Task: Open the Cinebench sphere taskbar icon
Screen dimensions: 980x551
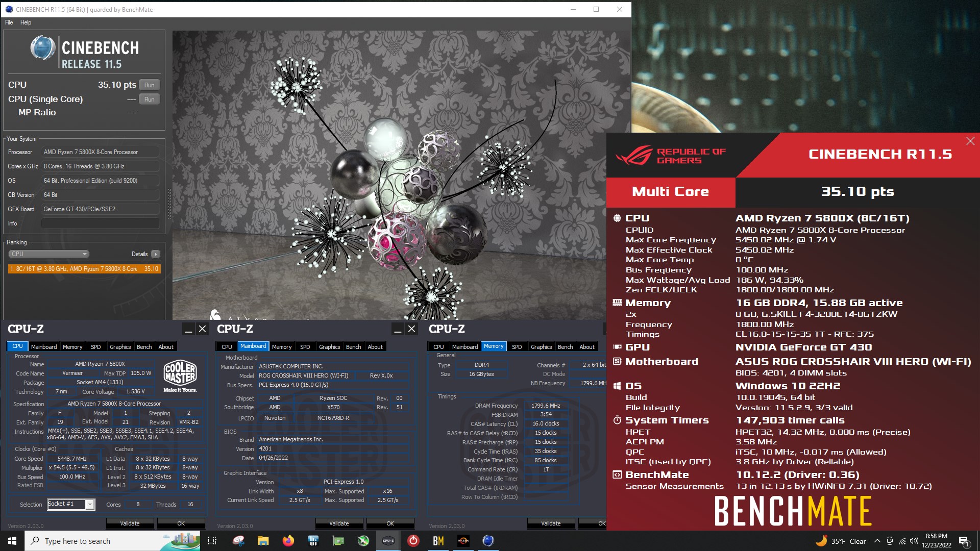Action: tap(488, 541)
